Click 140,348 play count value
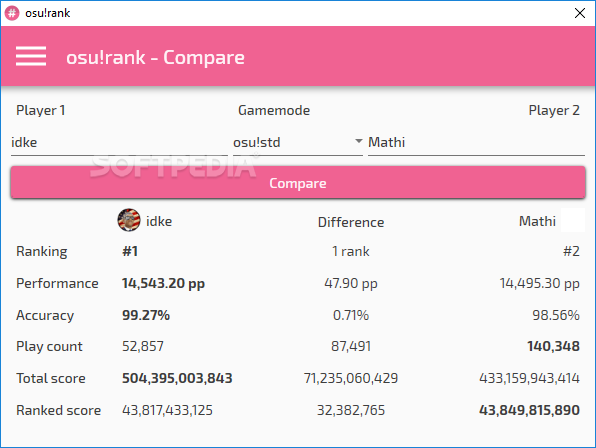The height and width of the screenshot is (448, 596). (x=553, y=347)
